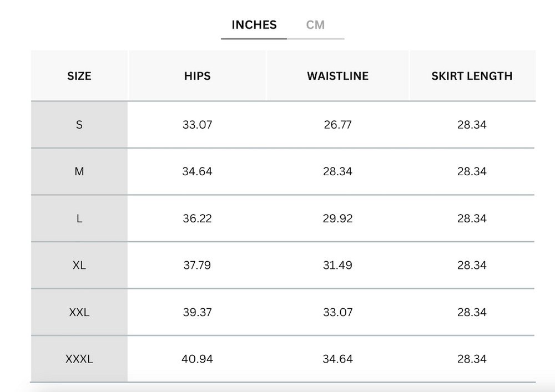The height and width of the screenshot is (392, 555).
Task: Select the XL size row label
Action: coord(79,266)
